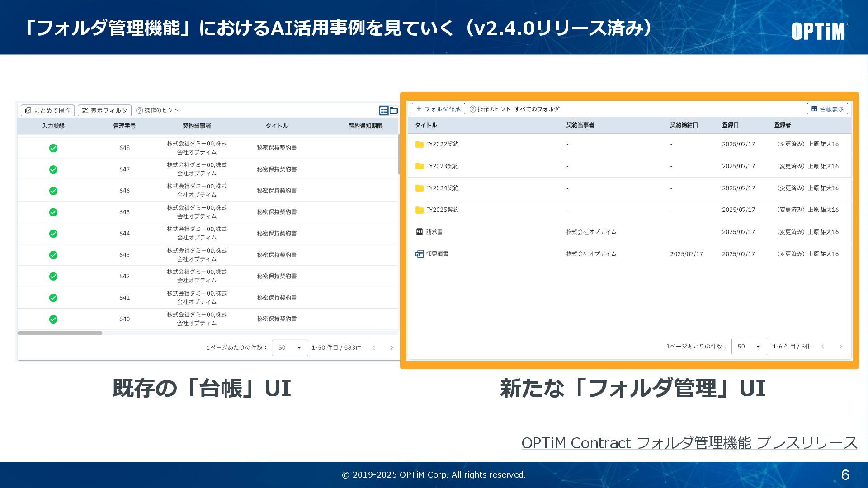
Task: Click the FY2023契約 folder icon
Action: click(x=419, y=166)
